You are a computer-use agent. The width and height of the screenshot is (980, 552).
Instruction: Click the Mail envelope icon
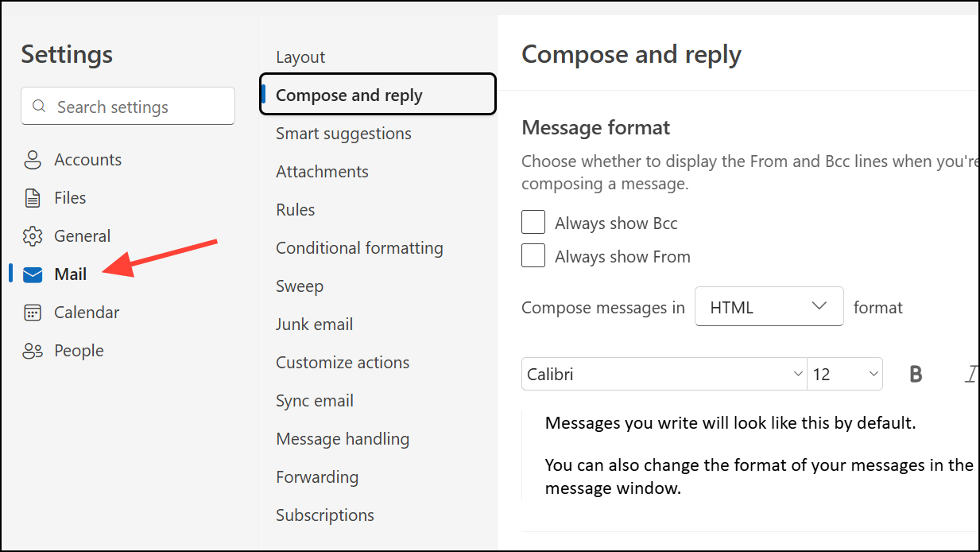33,274
